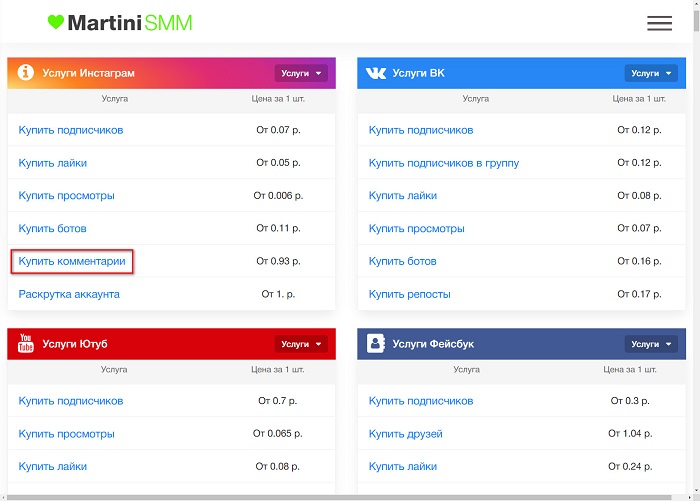Open VK Купить подписчиков link
The image size is (700, 501).
pos(421,130)
